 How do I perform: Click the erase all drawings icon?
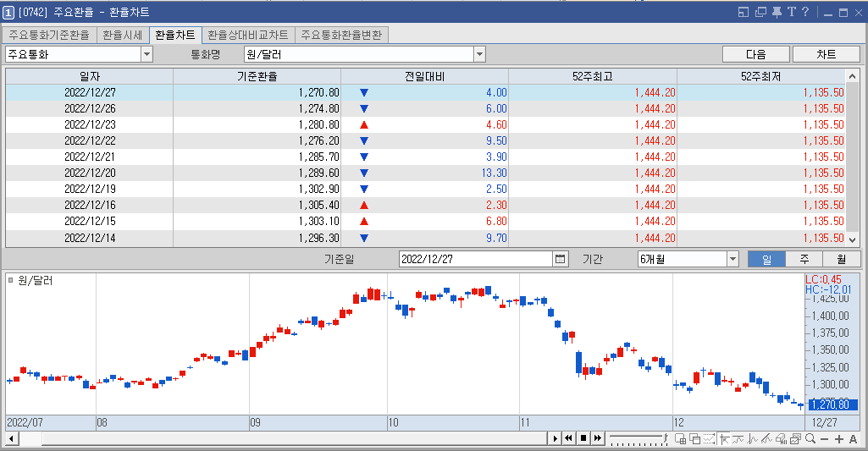(781, 439)
